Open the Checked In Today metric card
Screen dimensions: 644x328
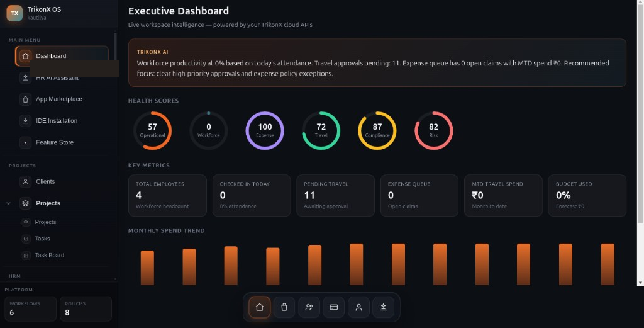coord(252,195)
